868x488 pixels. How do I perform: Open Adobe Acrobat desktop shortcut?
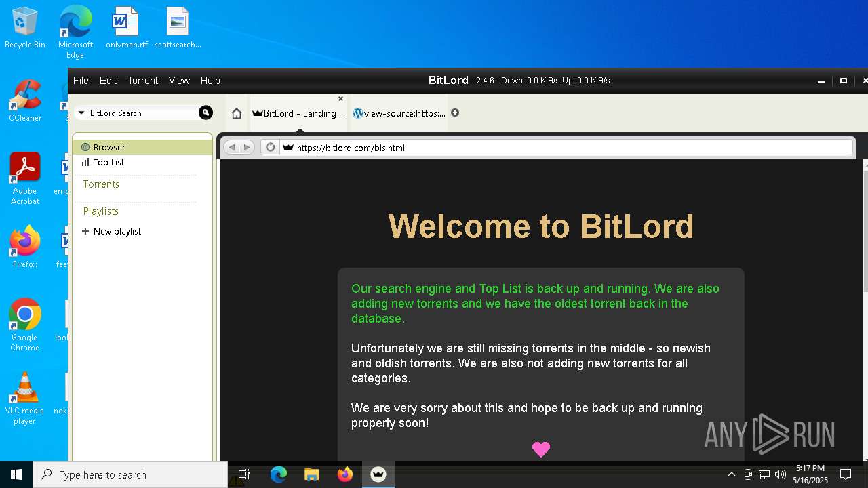[25, 179]
